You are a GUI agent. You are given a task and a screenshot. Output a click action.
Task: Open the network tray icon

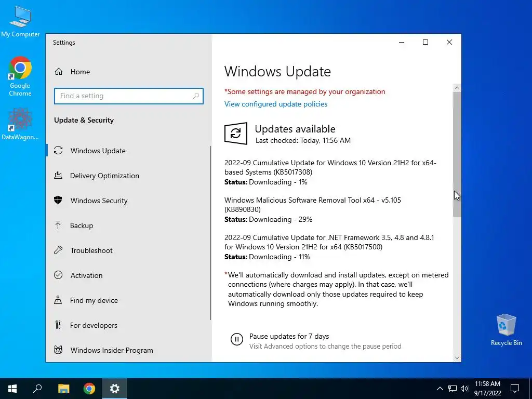pos(453,389)
